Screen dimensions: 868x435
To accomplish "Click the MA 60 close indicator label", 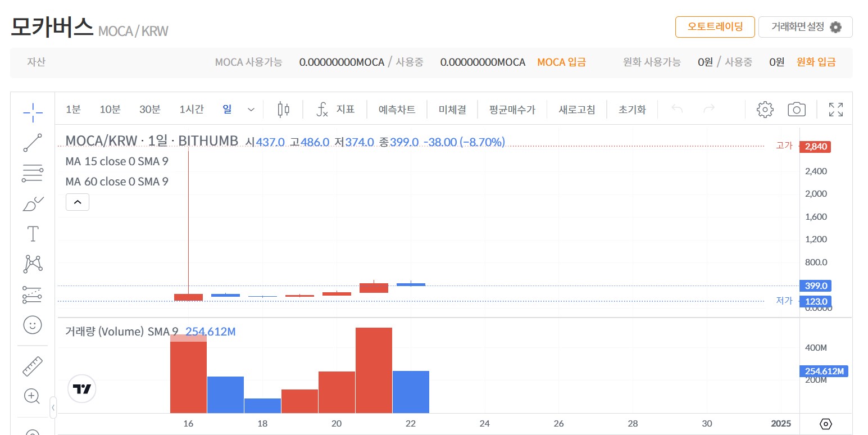I will (116, 182).
